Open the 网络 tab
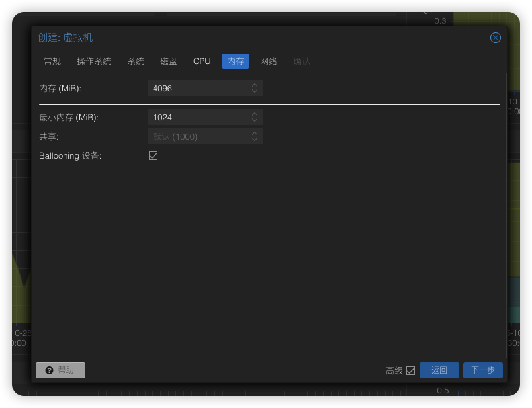Screen dimensions: 532x408 click(x=269, y=61)
